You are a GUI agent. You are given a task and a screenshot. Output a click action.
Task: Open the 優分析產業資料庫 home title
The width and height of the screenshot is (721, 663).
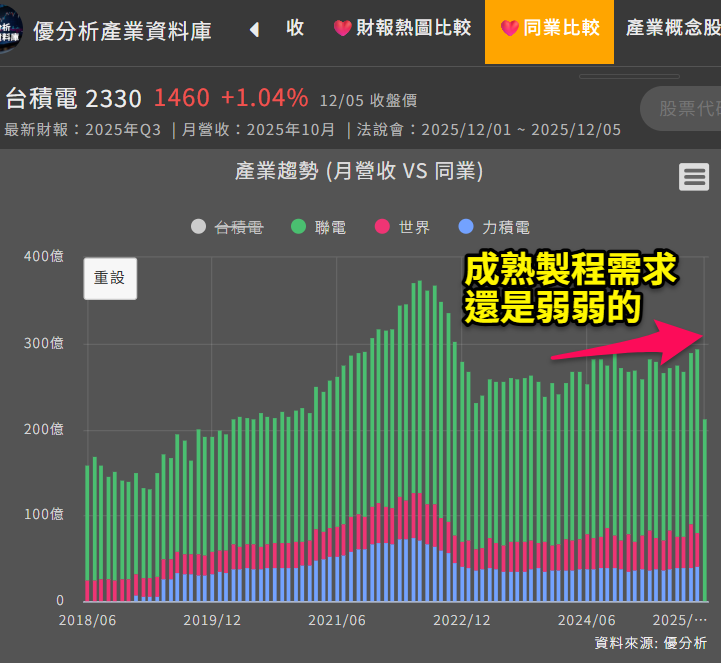pos(122,30)
